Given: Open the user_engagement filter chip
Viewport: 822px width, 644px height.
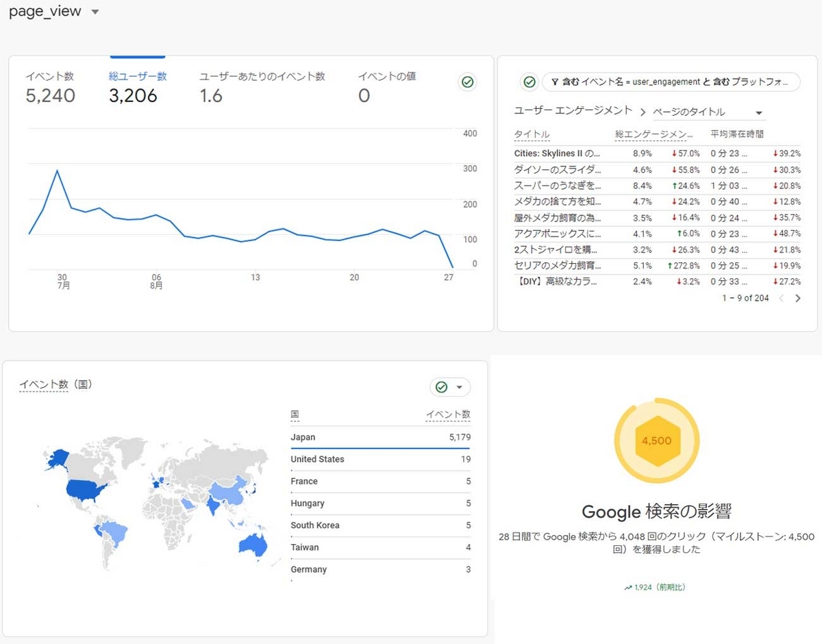Looking at the screenshot, I should [x=671, y=82].
